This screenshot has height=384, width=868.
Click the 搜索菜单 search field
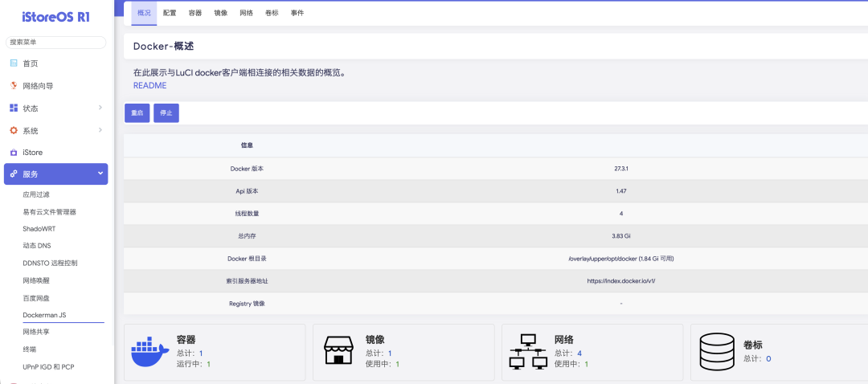coord(55,42)
